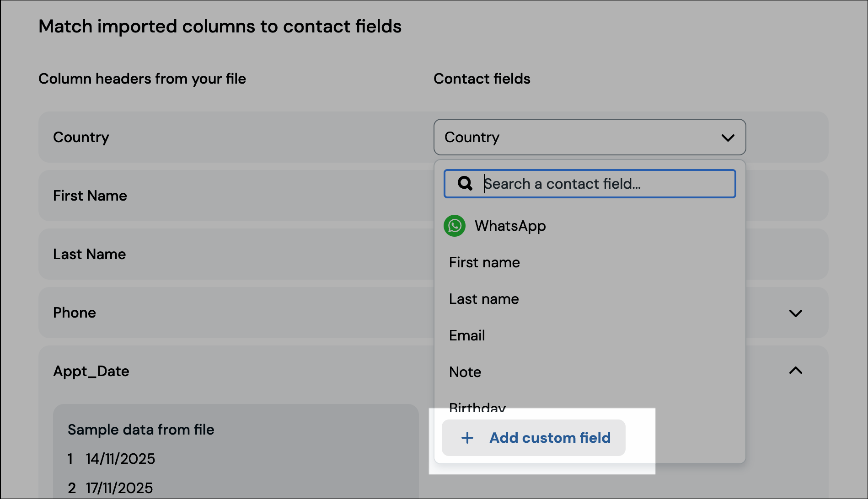
Task: Select Birthday in the contact field list
Action: [477, 407]
